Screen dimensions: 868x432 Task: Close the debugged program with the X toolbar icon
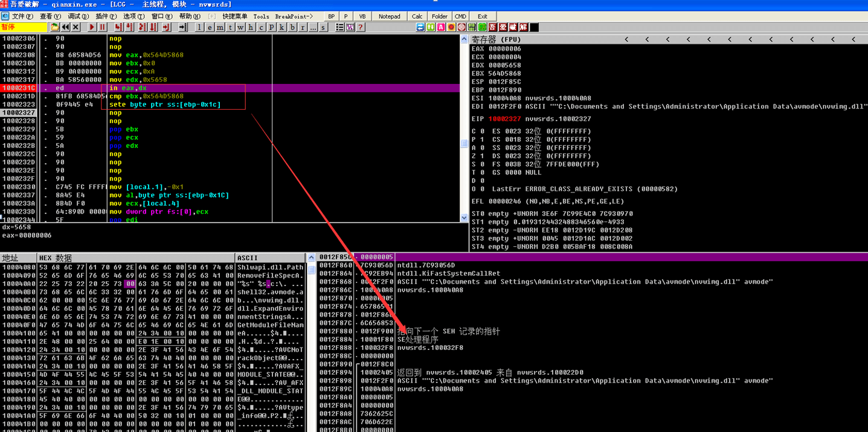coord(76,27)
